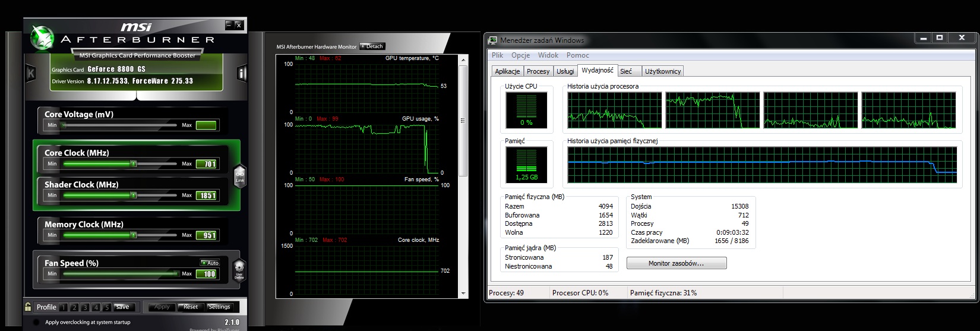Click the Task Manager title bar icon
The image size is (980, 331).
[x=492, y=40]
